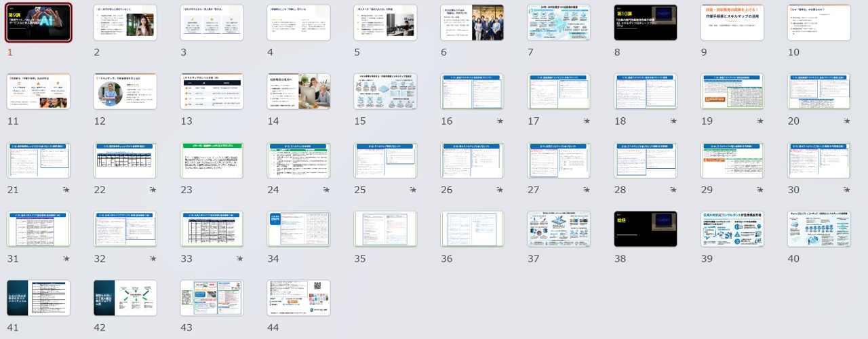The image size is (868, 339).
Task: Select slide 40 thumbnail
Action: (x=820, y=229)
